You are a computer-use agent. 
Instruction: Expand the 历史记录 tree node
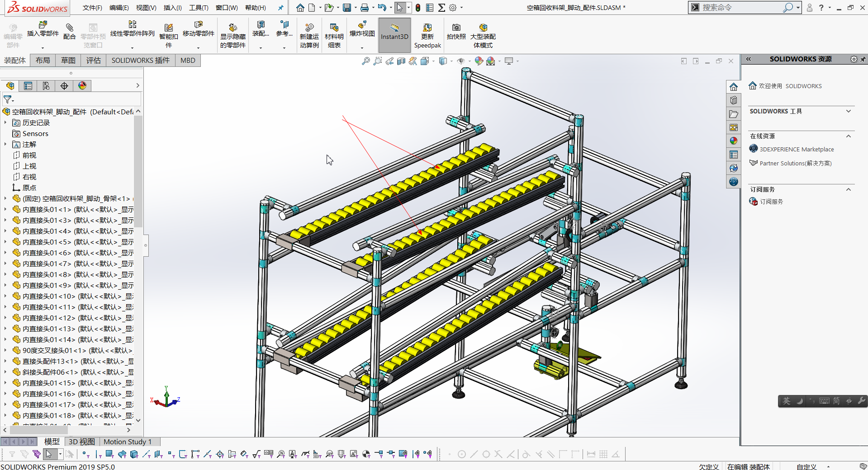(x=5, y=122)
